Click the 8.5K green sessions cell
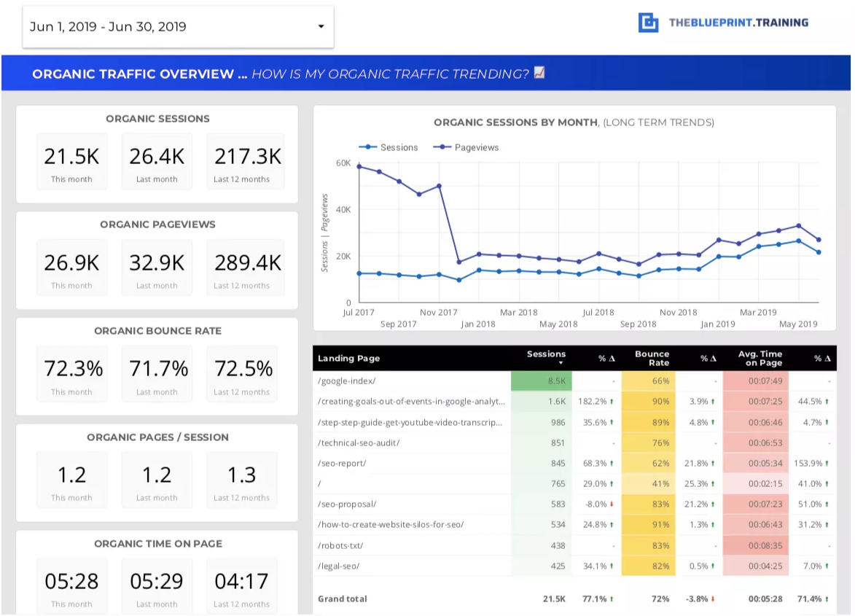The width and height of the screenshot is (855, 616). [x=542, y=381]
